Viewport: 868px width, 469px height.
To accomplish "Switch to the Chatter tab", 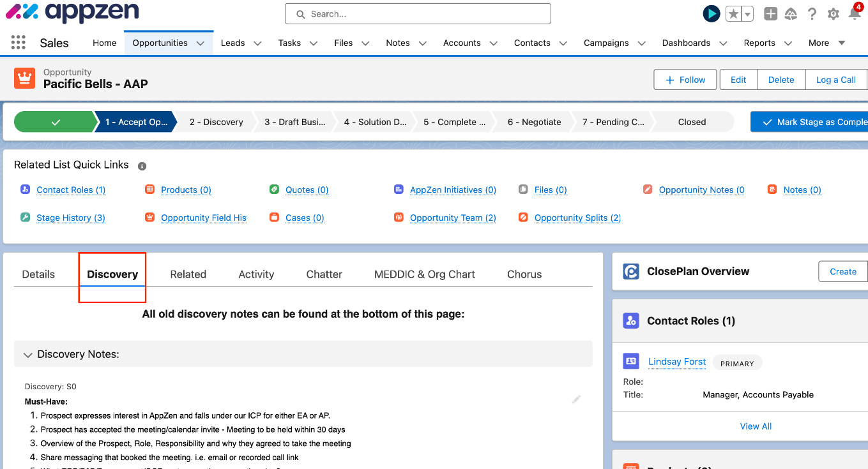I will point(324,274).
